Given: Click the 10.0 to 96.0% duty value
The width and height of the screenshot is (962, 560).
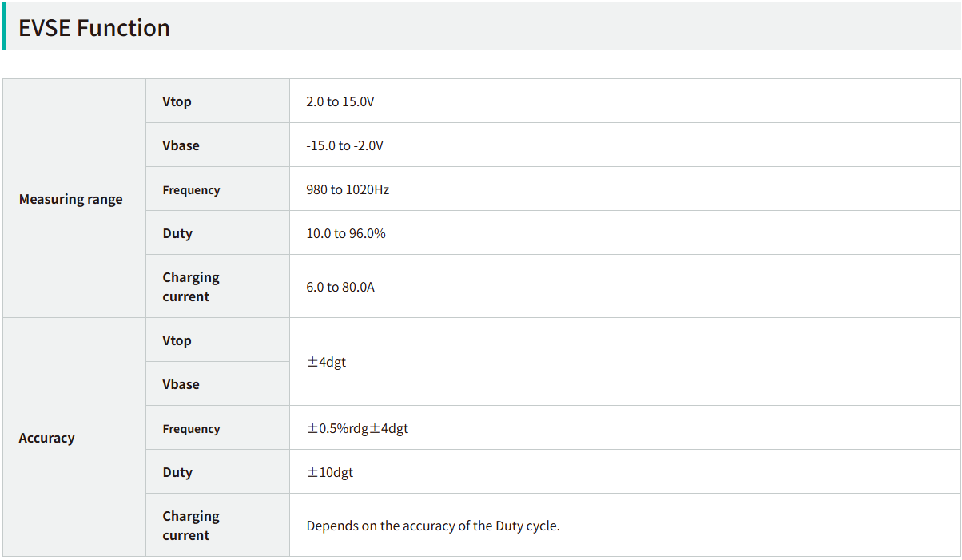Looking at the screenshot, I should (346, 234).
